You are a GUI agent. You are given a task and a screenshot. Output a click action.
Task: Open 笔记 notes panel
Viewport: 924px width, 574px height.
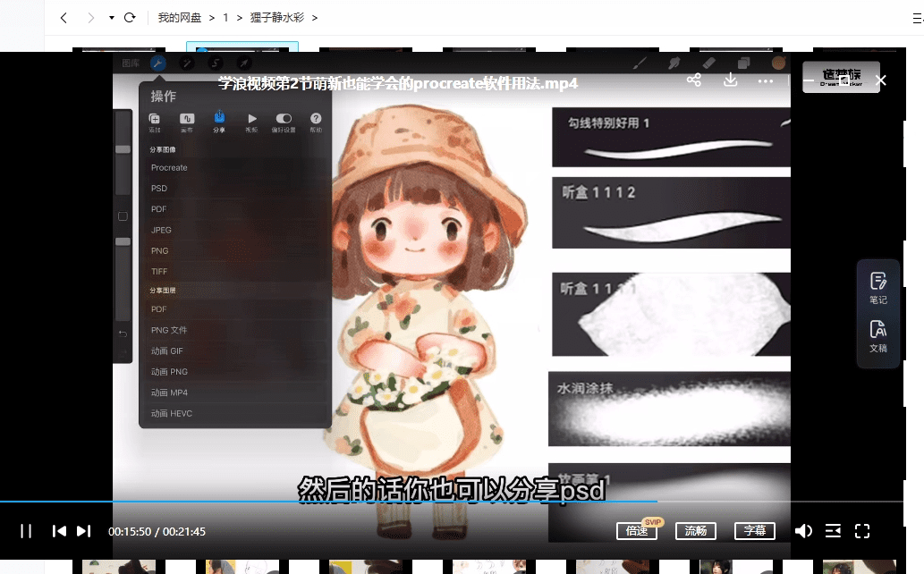coord(878,288)
